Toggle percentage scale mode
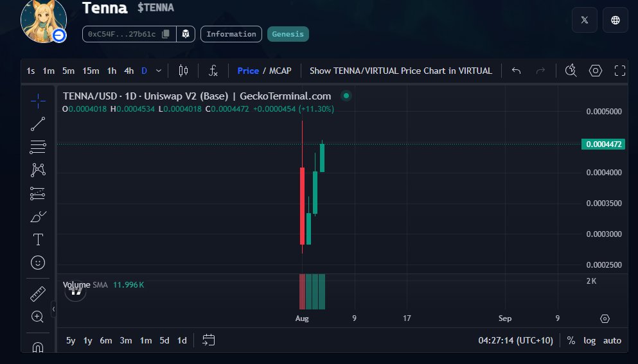This screenshot has height=364, width=638. point(571,340)
